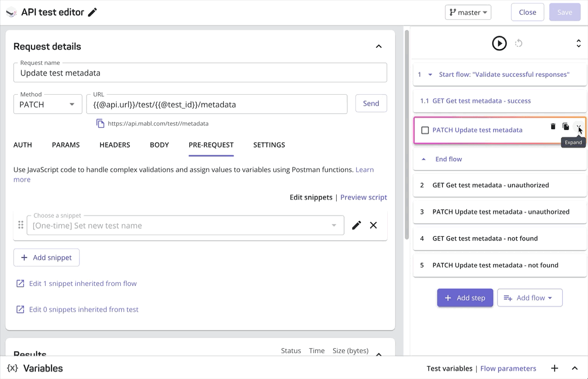Open the Method dropdown showing PATCH
Screen dimensions: 588x379
pos(47,104)
